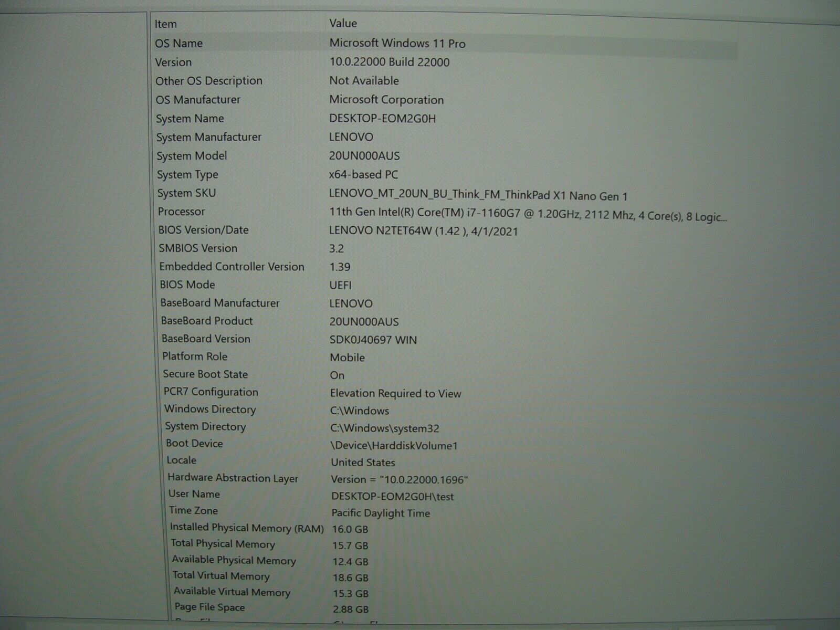The width and height of the screenshot is (840, 630).
Task: Click the Pacific Daylight Time value
Action: tap(381, 513)
